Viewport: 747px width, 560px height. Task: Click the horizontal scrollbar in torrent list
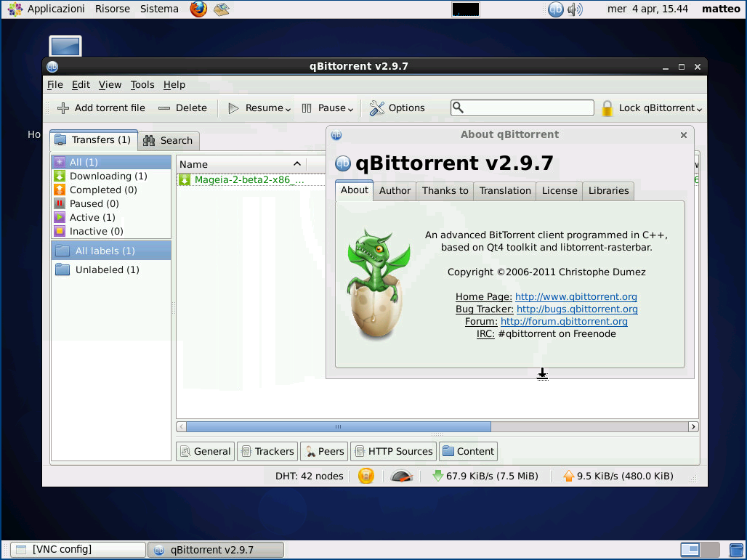[338, 427]
